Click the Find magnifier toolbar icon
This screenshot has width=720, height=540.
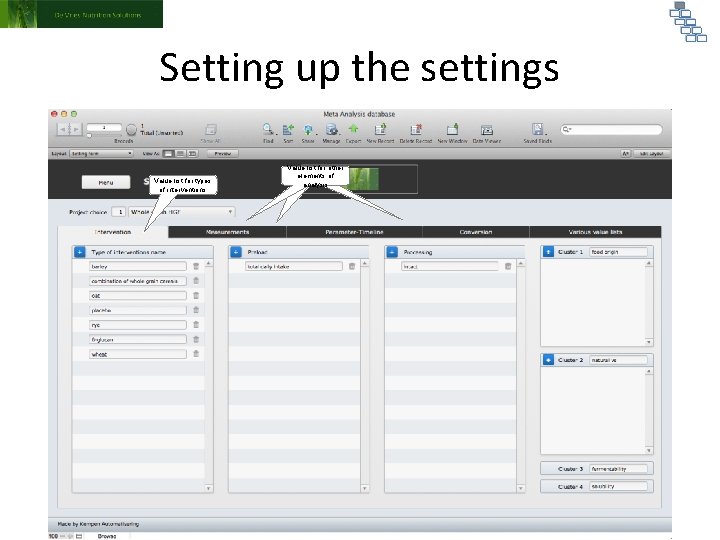coord(268,129)
